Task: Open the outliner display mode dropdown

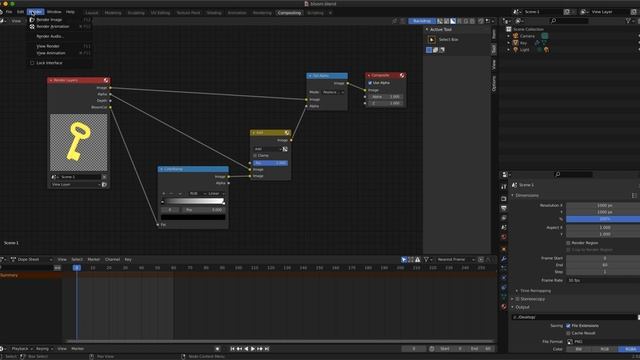Action: click(520, 20)
